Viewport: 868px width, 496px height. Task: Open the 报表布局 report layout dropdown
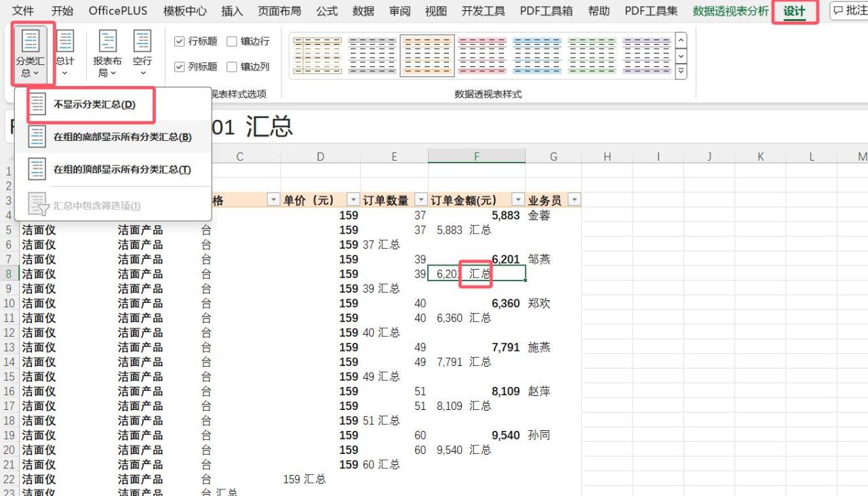pyautogui.click(x=107, y=54)
